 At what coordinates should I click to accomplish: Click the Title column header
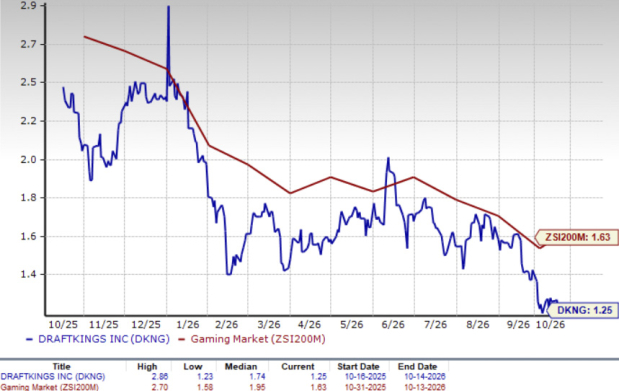[x=61, y=367]
